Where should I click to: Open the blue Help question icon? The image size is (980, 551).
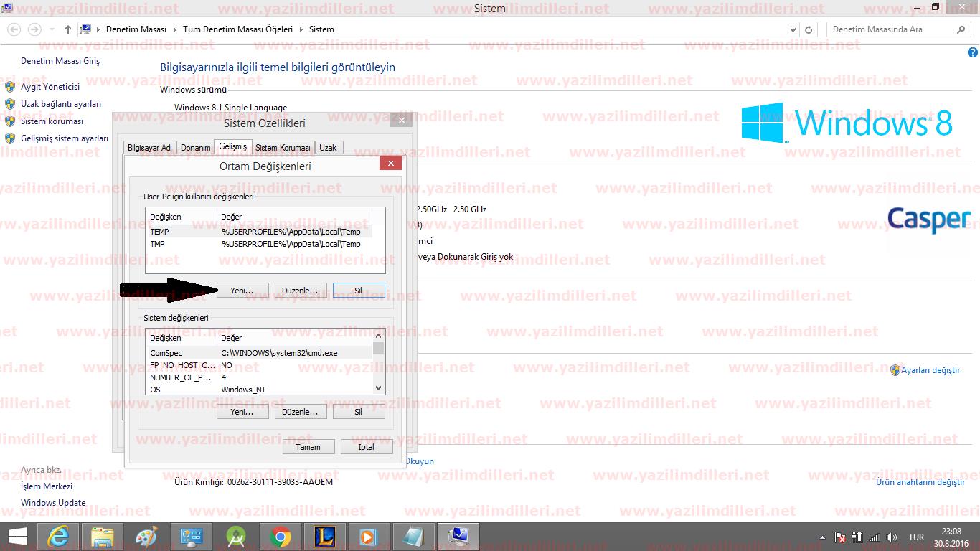point(973,53)
